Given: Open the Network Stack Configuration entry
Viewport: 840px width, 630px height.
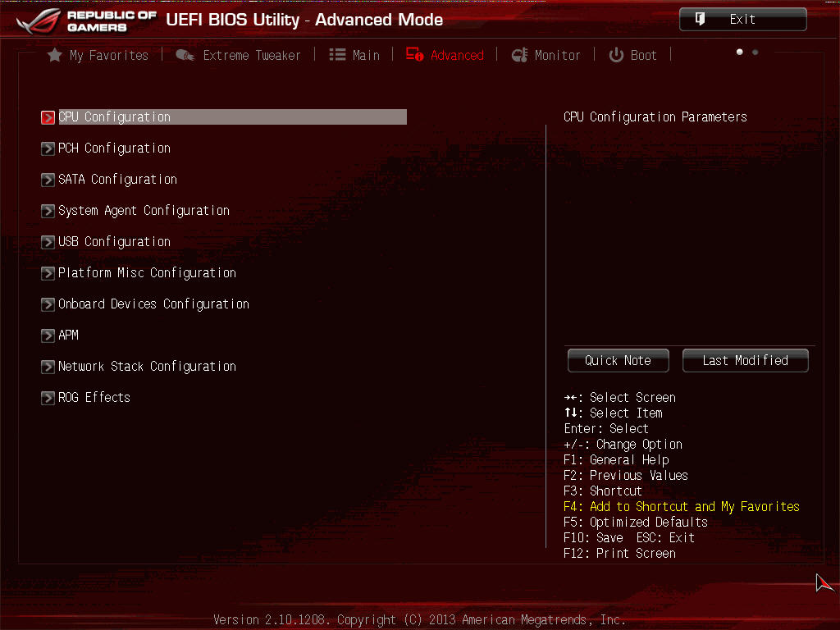Looking at the screenshot, I should pos(147,367).
